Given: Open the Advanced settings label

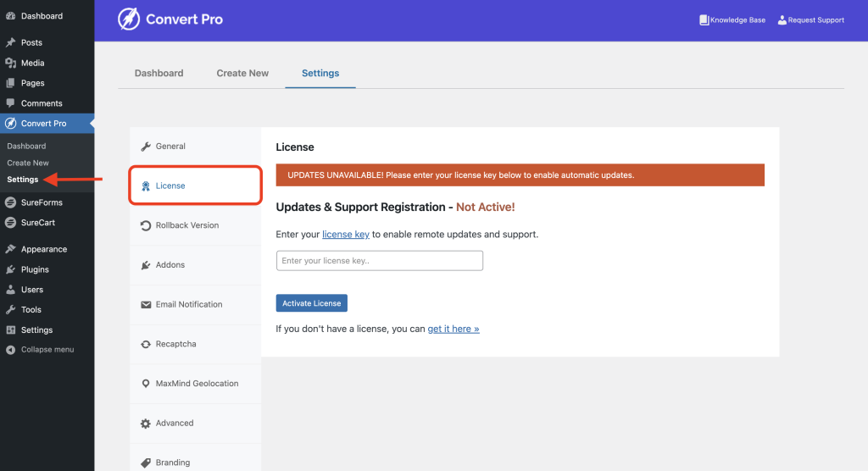Looking at the screenshot, I should coord(175,424).
